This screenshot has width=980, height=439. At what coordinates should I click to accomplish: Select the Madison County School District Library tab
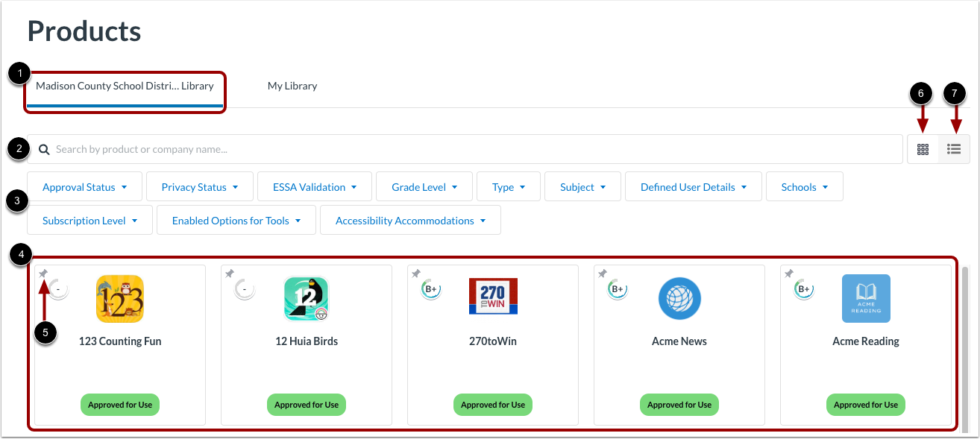(x=125, y=86)
